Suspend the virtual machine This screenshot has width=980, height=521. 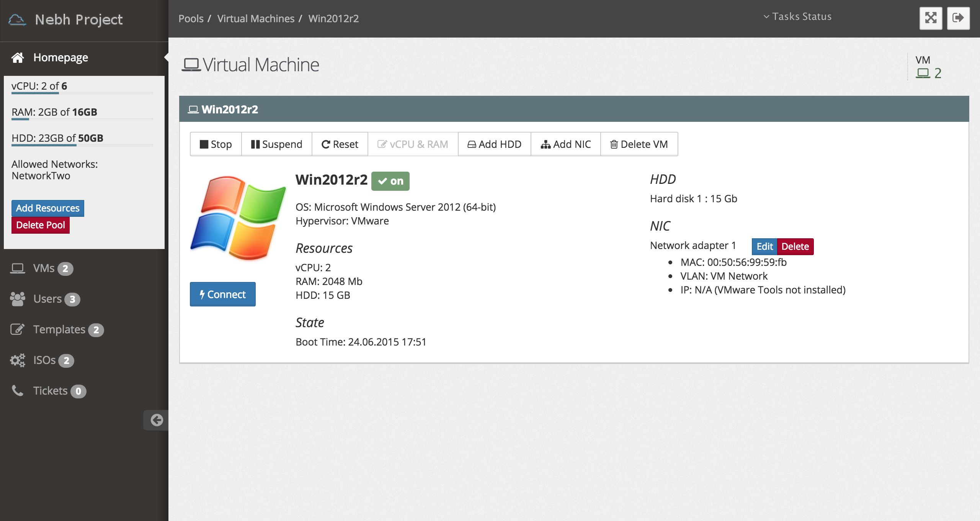click(276, 144)
